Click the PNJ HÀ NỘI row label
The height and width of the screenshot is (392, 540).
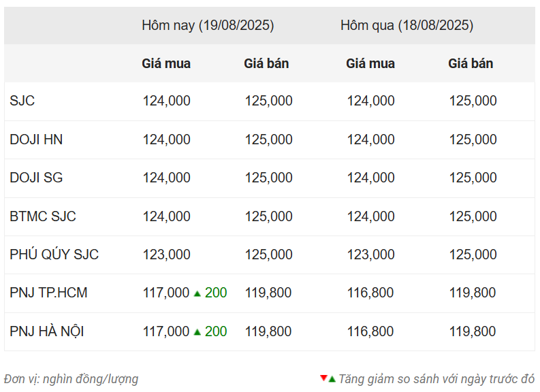coord(47,331)
